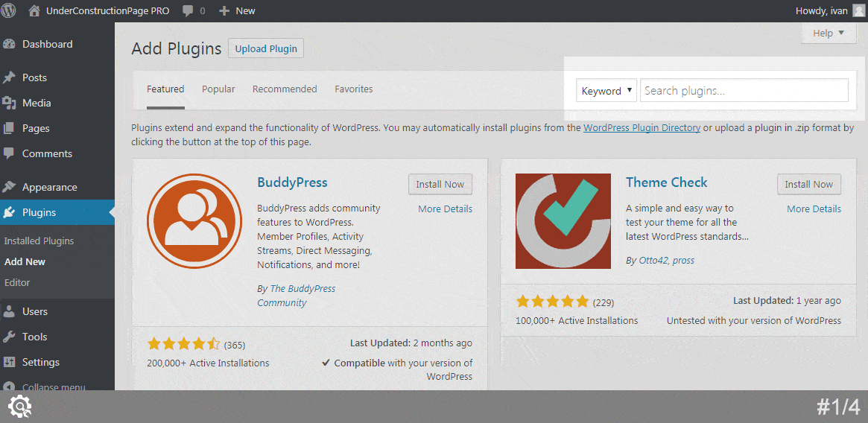
Task: Click the Tools wrench icon
Action: tap(9, 337)
